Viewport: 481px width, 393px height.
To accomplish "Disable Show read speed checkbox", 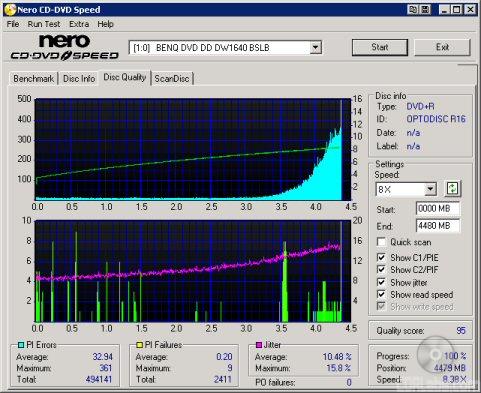I will pos(381,295).
